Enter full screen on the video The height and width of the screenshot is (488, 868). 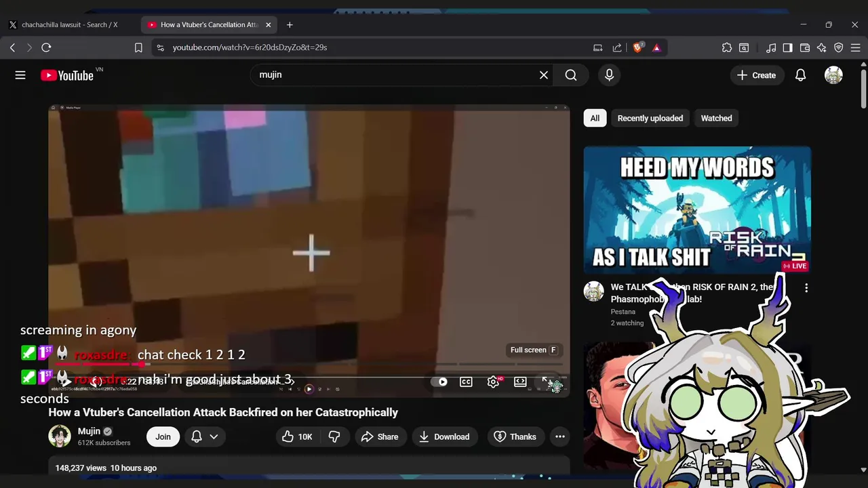click(548, 382)
